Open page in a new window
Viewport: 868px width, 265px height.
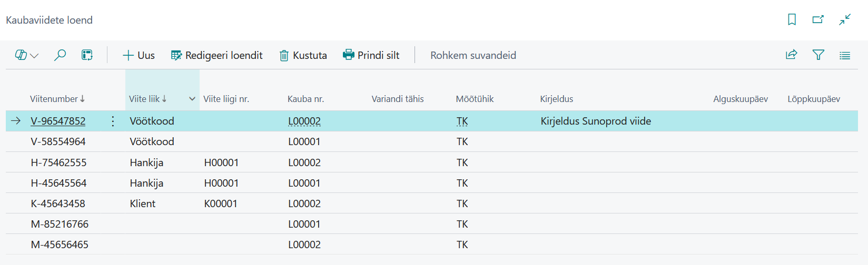click(818, 19)
